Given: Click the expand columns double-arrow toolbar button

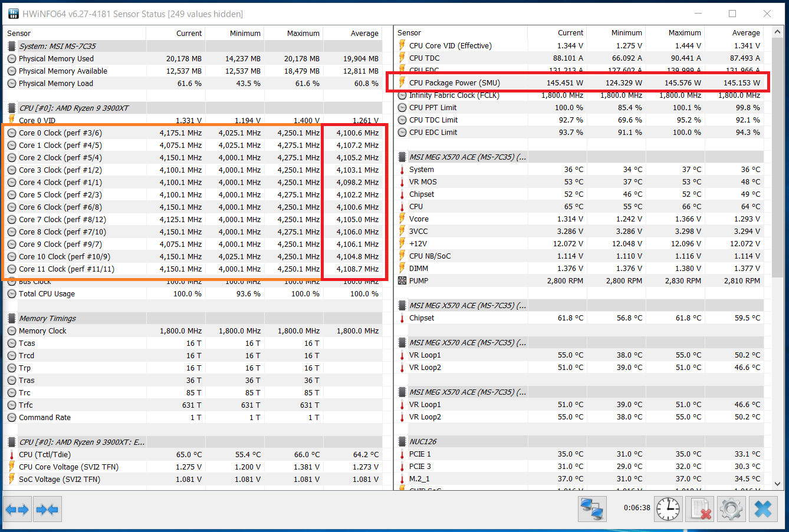Looking at the screenshot, I should coord(17,509).
